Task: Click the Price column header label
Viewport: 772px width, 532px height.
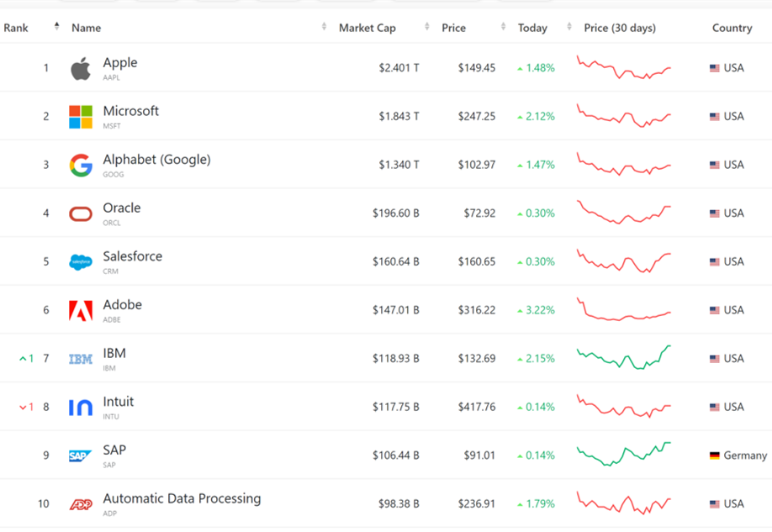Action: tap(453, 28)
